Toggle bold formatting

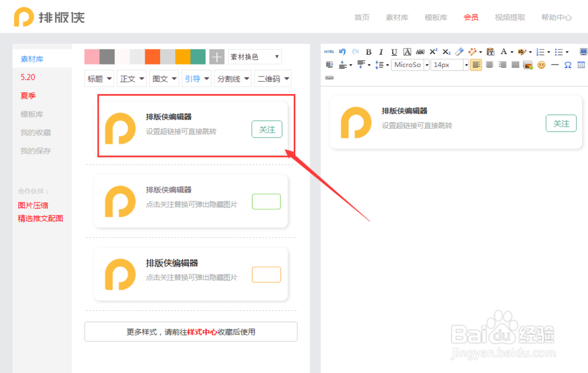coord(369,52)
